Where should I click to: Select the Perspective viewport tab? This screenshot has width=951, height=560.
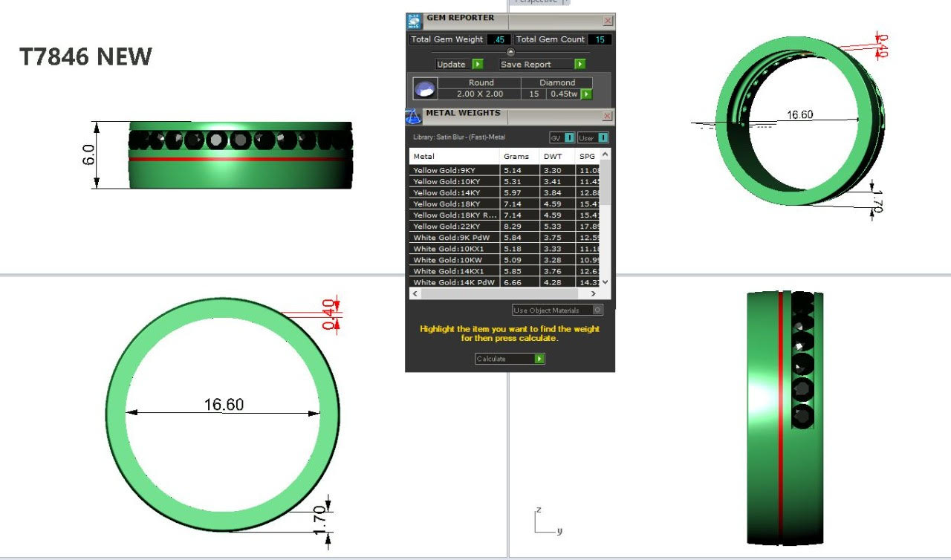(536, 1)
